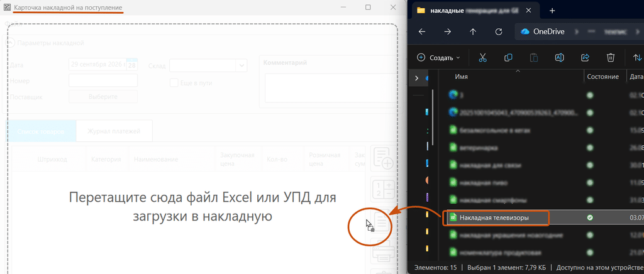Sort files by Состояние column header
Image resolution: width=644 pixels, height=274 pixels.
(603, 77)
